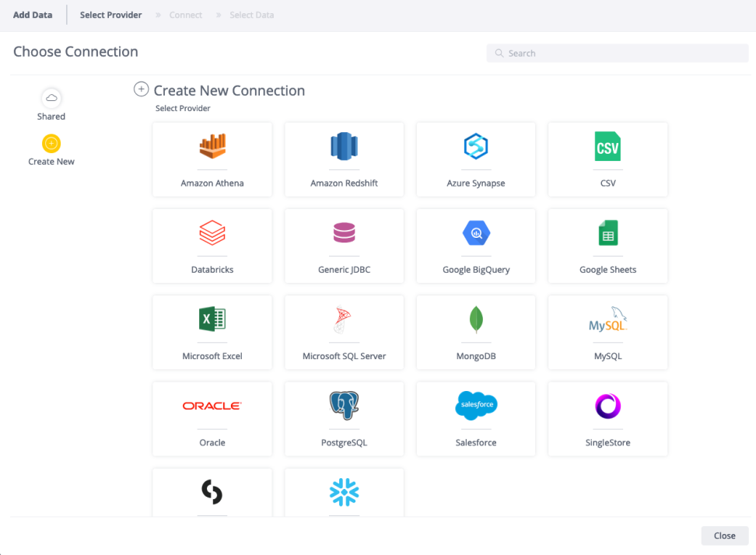Open the Shared connections cloud icon
The height and width of the screenshot is (555, 756).
click(x=51, y=98)
